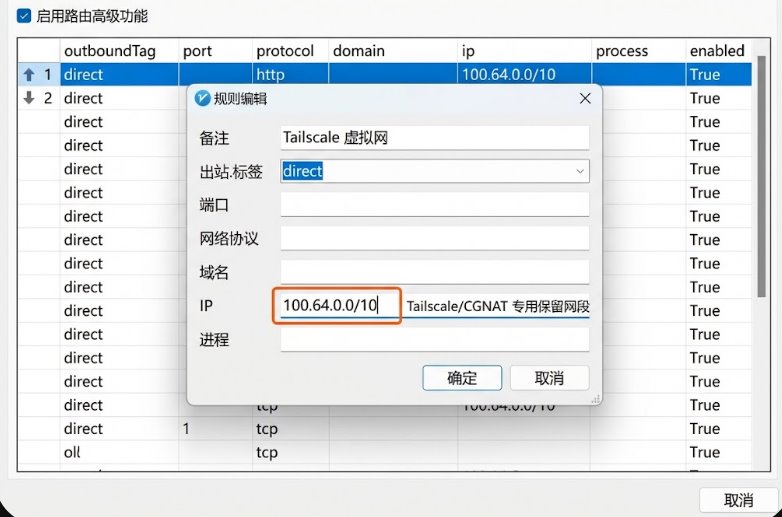The image size is (782, 517).
Task: Select the http protocol cell in row 1
Action: coord(290,75)
